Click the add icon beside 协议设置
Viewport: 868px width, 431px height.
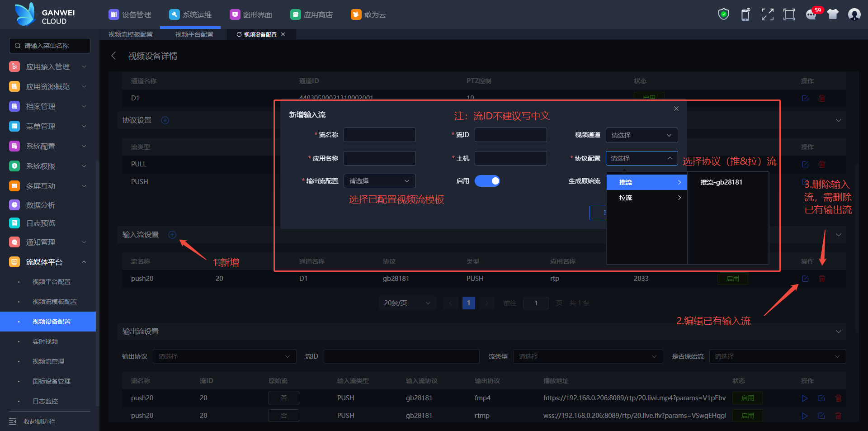[x=165, y=120]
